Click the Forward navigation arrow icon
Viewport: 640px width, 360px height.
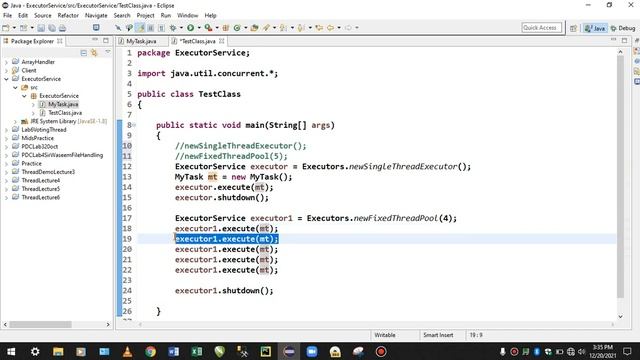coord(348,28)
